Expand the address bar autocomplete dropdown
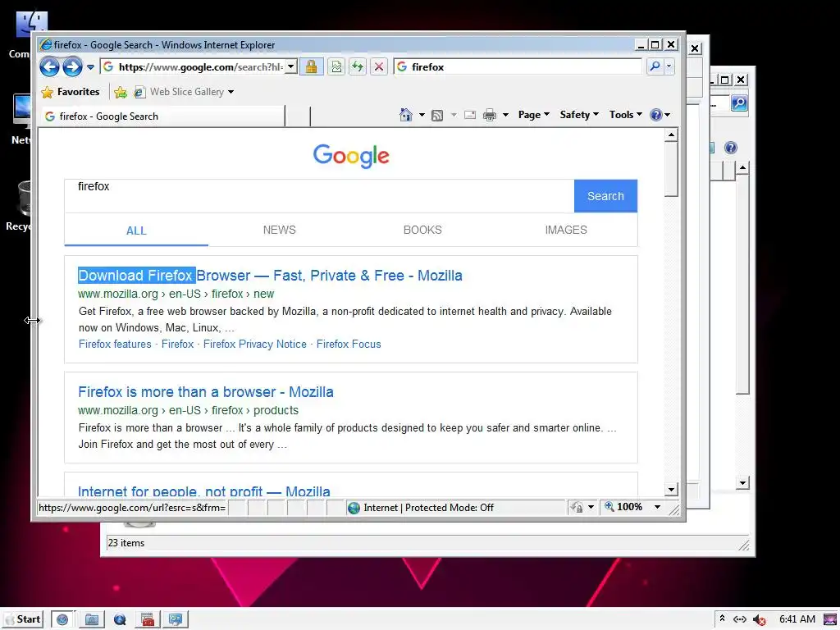The height and width of the screenshot is (630, 840). pos(291,67)
